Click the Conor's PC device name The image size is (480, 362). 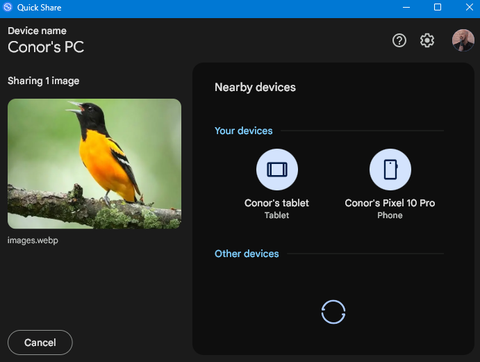click(x=46, y=47)
